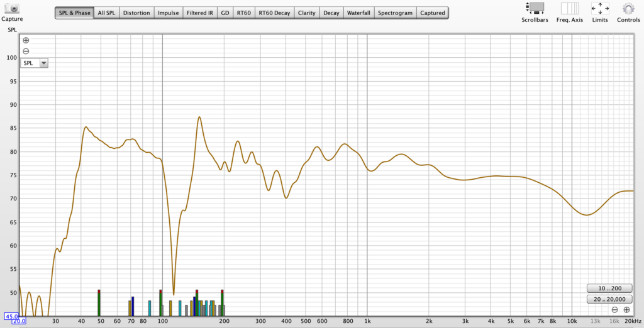This screenshot has height=328, width=644.
Task: Open the All SPL tab
Action: point(106,13)
